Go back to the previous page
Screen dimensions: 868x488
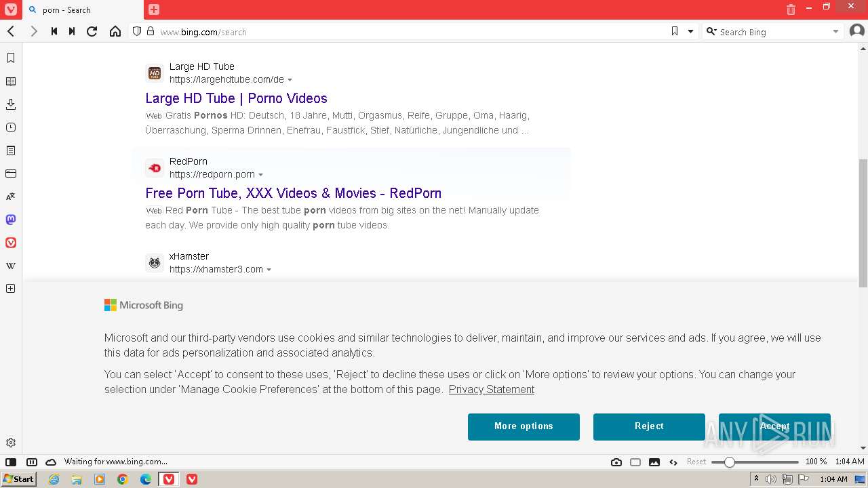11,32
